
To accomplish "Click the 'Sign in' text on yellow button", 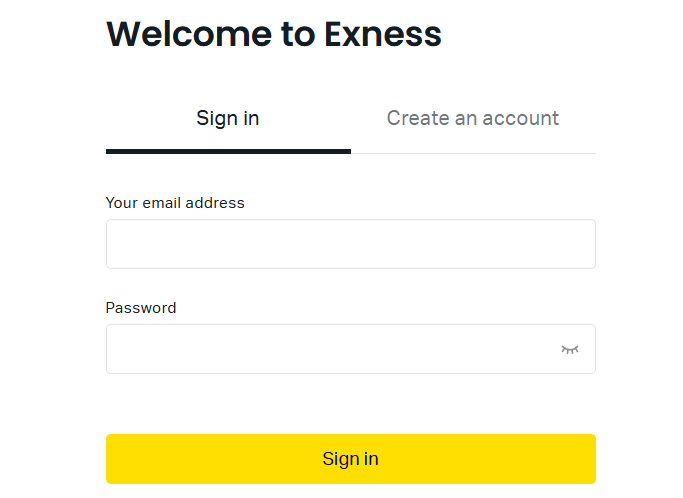I will pyautogui.click(x=350, y=459).
